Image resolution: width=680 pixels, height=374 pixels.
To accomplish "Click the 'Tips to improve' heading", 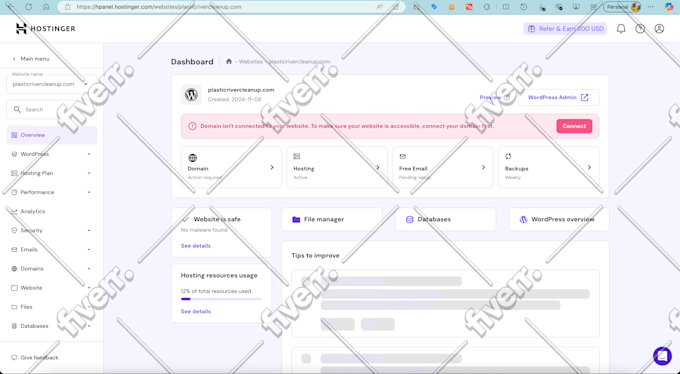I will point(315,256).
